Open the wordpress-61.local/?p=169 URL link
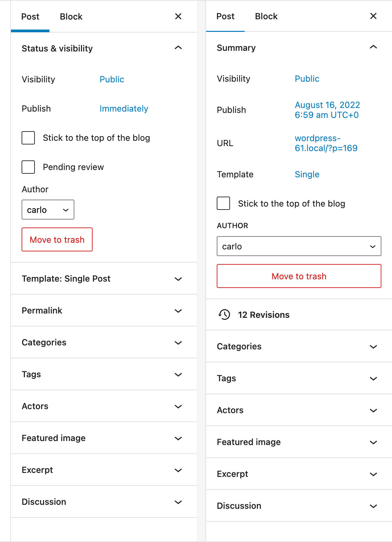392x542 pixels. coord(326,143)
